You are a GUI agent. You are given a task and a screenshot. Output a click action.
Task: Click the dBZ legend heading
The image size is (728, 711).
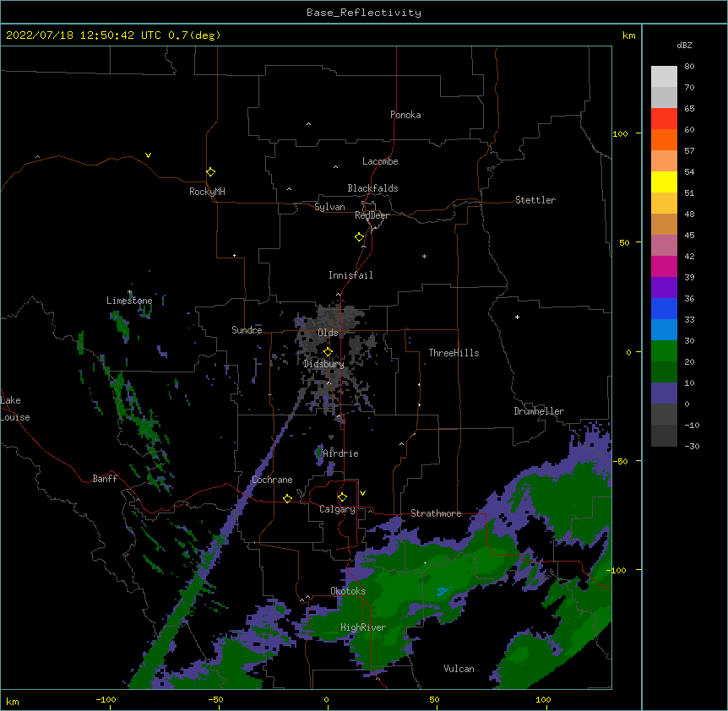click(684, 45)
